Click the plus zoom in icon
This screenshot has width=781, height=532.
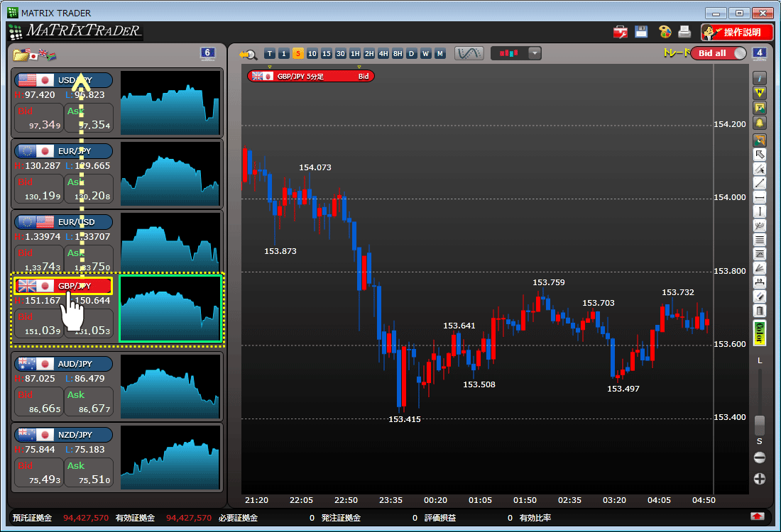point(759,479)
